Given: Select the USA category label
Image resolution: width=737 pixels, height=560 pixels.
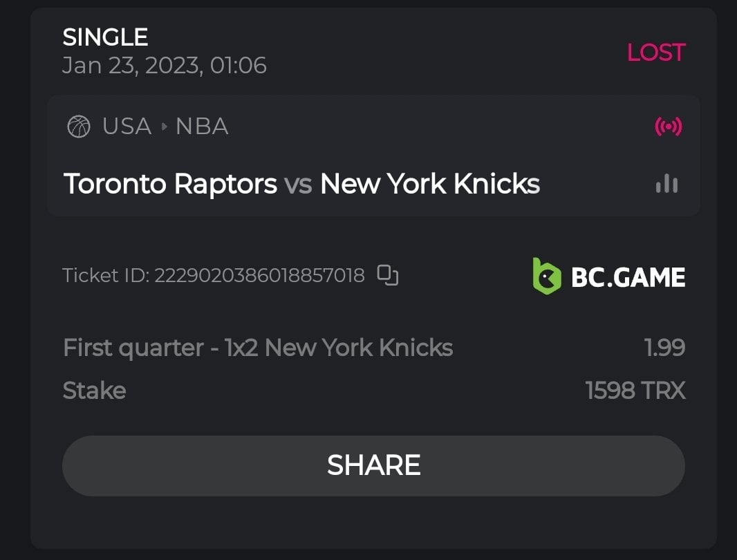Looking at the screenshot, I should (x=127, y=127).
